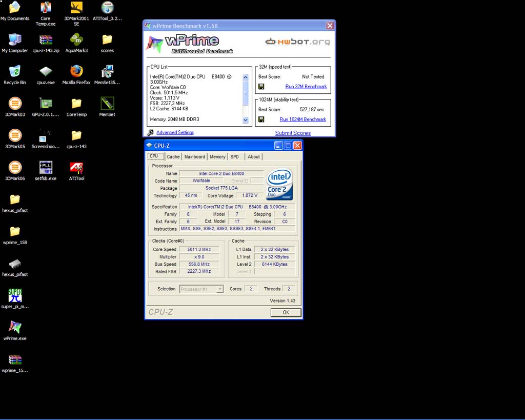This screenshot has height=420, width=525.
Task: Select GPU-Z desktop icon
Action: pos(46,107)
